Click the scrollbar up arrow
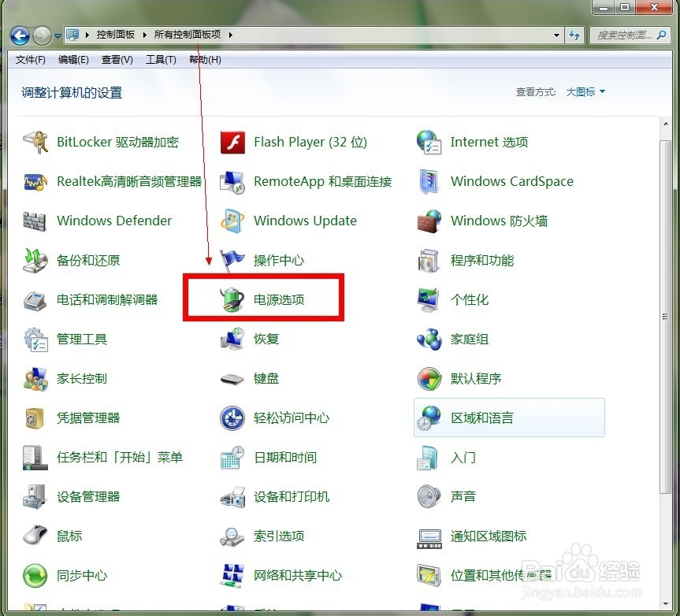This screenshot has height=616, width=680. pyautogui.click(x=666, y=124)
